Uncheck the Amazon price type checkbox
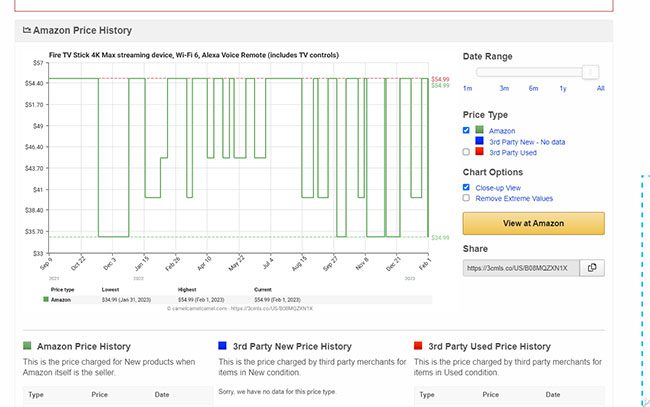This screenshot has width=650, height=407. [467, 131]
